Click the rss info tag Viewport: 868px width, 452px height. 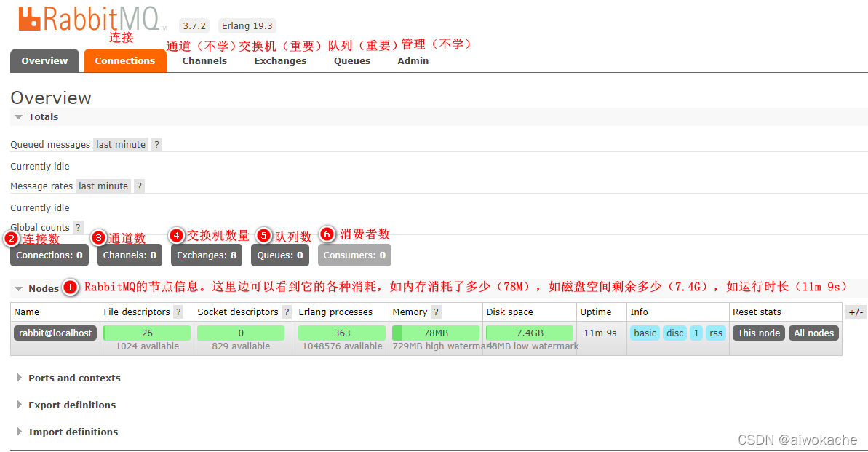click(x=716, y=333)
